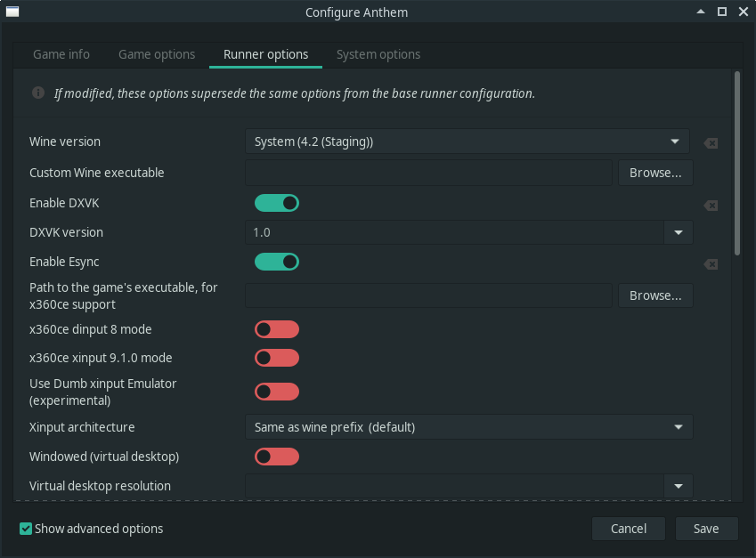Image resolution: width=756 pixels, height=558 pixels.
Task: Select the Runner options tab
Action: (265, 54)
